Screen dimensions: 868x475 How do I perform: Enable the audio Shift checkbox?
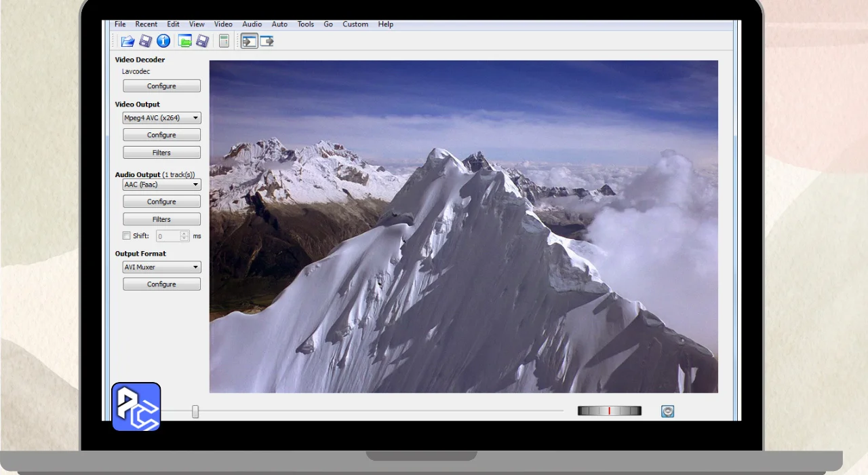coord(126,236)
